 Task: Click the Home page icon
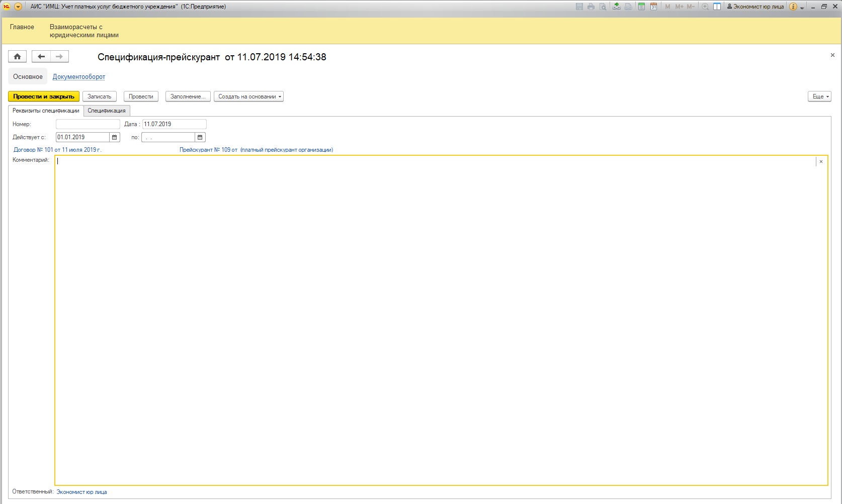tap(17, 57)
